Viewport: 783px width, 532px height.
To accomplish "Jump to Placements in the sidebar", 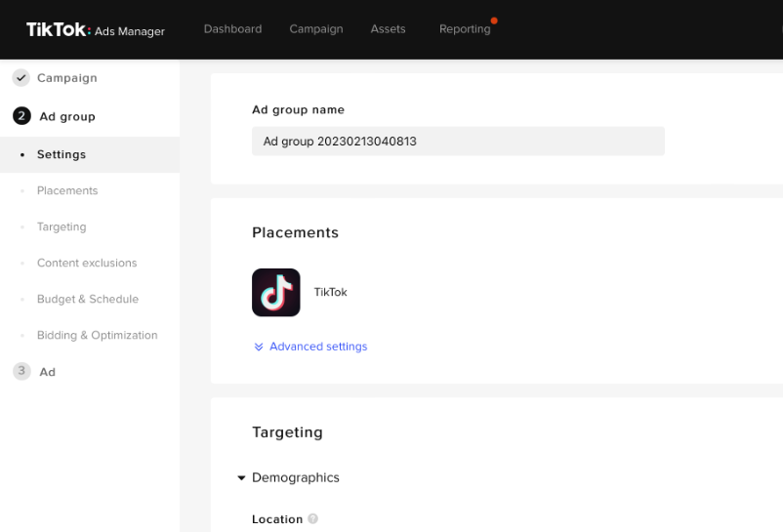I will (67, 190).
